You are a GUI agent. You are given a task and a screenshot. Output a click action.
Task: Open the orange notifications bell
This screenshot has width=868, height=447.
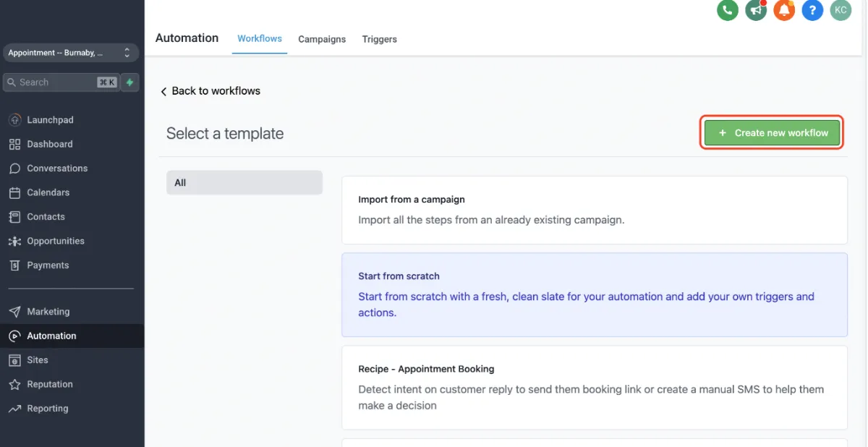pyautogui.click(x=784, y=10)
